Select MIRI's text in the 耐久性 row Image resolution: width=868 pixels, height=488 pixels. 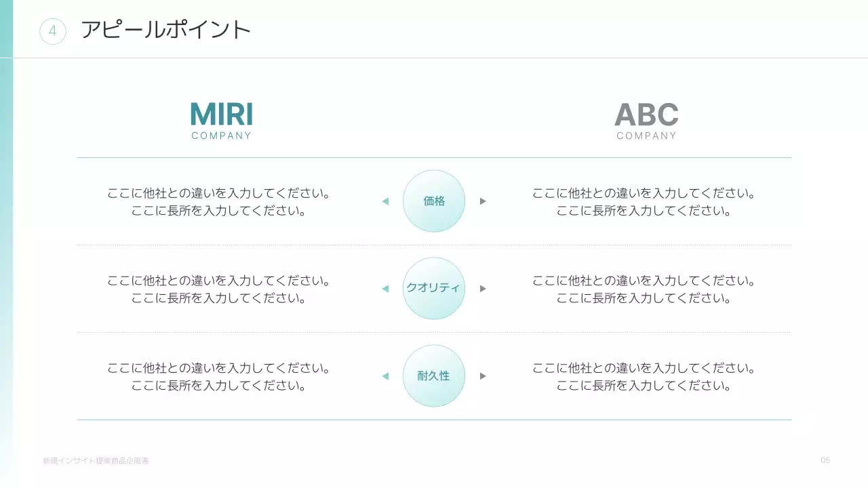pyautogui.click(x=219, y=377)
